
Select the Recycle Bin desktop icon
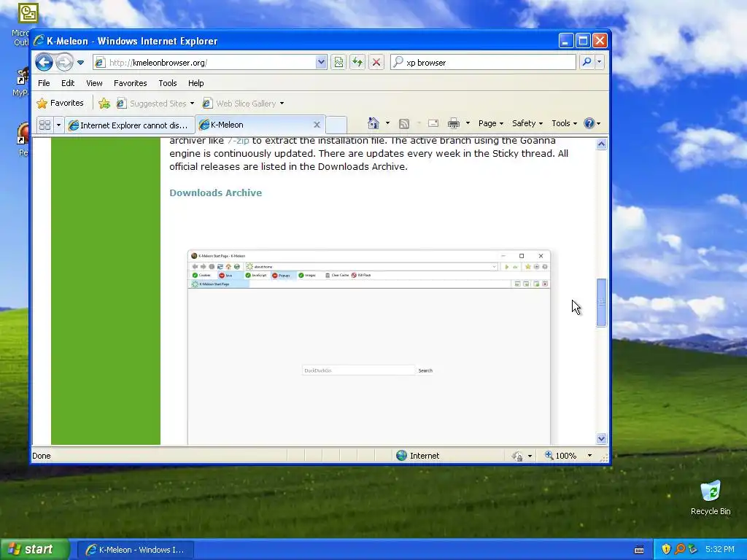pyautogui.click(x=711, y=498)
